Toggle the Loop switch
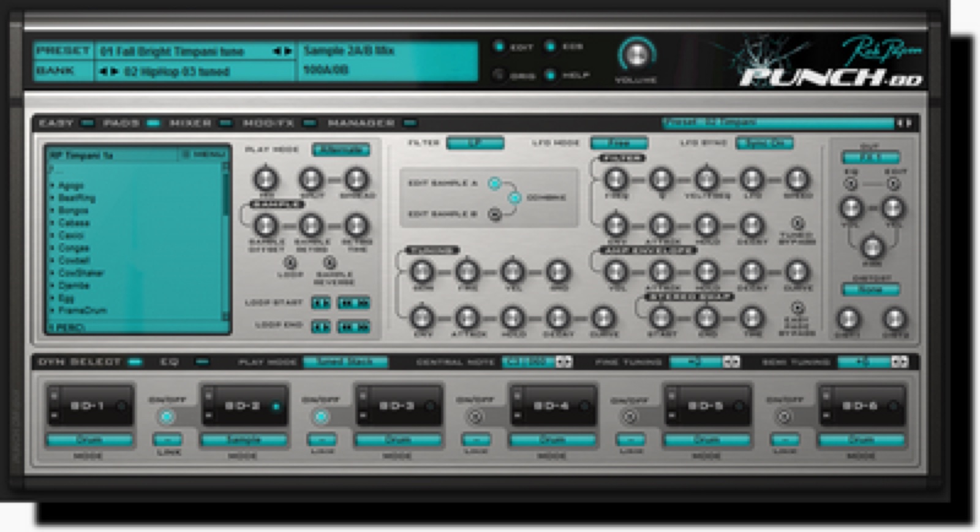980x532 pixels. (x=290, y=263)
